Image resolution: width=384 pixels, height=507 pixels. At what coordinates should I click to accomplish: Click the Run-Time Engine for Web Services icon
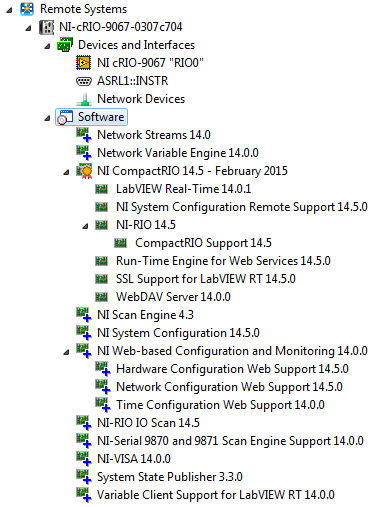coord(101,261)
